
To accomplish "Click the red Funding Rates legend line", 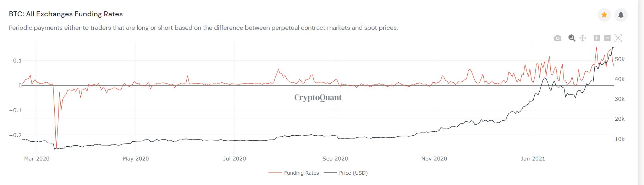I will [275, 173].
